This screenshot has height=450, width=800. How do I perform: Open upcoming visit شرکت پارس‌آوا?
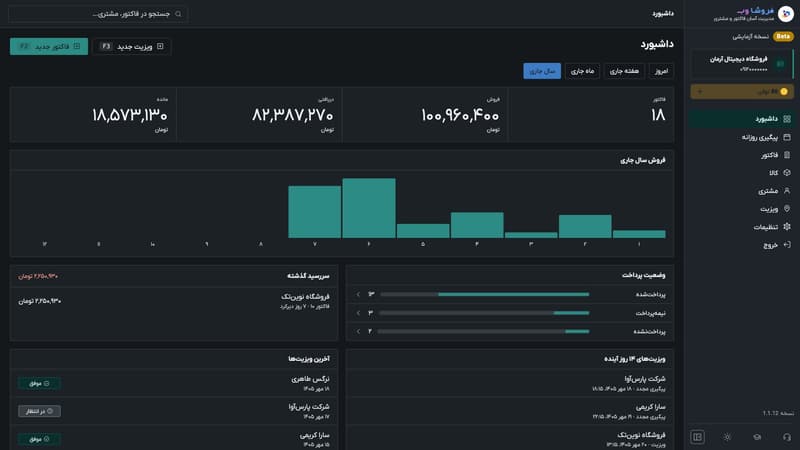510,383
